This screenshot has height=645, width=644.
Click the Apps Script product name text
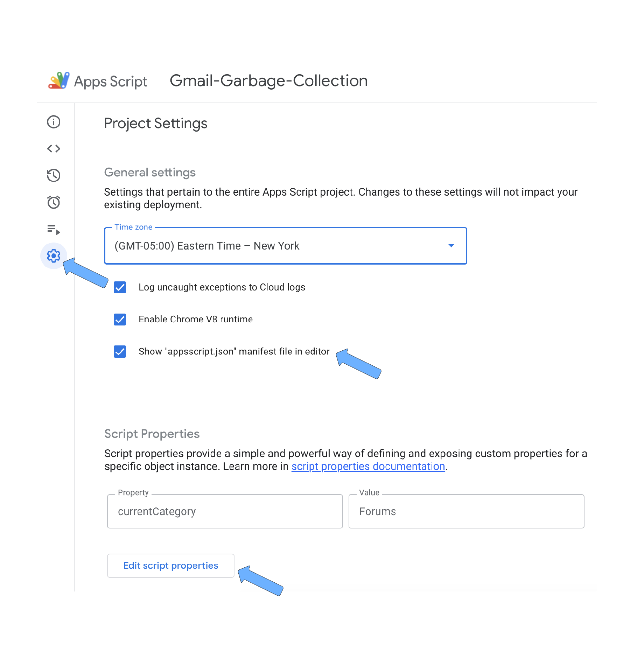pos(111,82)
